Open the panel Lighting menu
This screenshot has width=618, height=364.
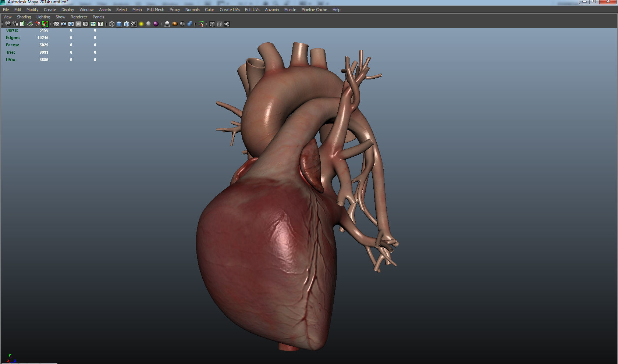(x=43, y=17)
